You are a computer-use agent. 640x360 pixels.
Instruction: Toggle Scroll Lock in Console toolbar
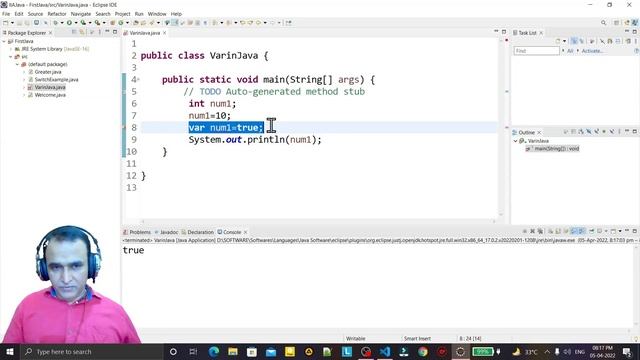(558, 231)
